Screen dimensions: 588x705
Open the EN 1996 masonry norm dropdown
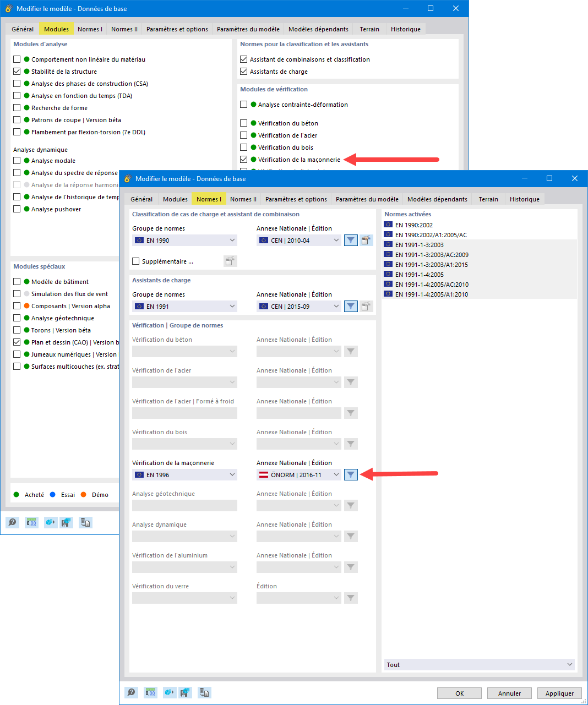[x=184, y=475]
